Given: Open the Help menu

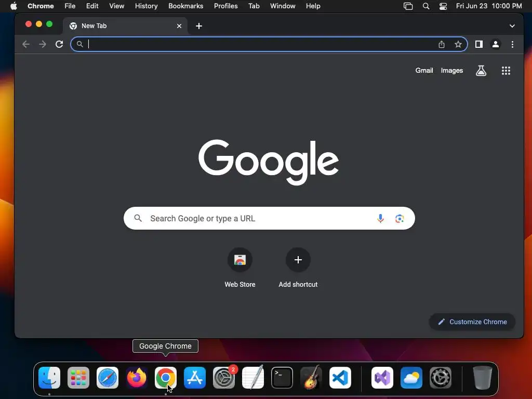Looking at the screenshot, I should pos(313,6).
